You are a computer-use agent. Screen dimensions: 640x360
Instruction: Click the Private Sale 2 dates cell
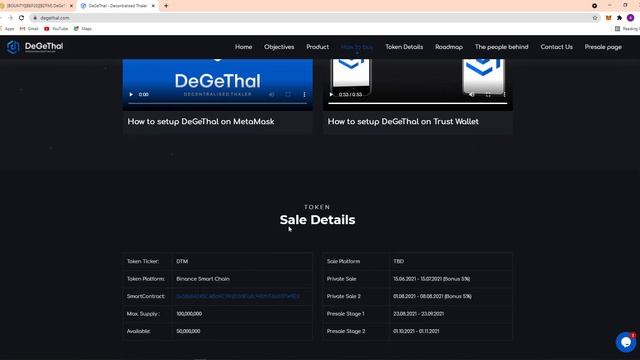(432, 296)
